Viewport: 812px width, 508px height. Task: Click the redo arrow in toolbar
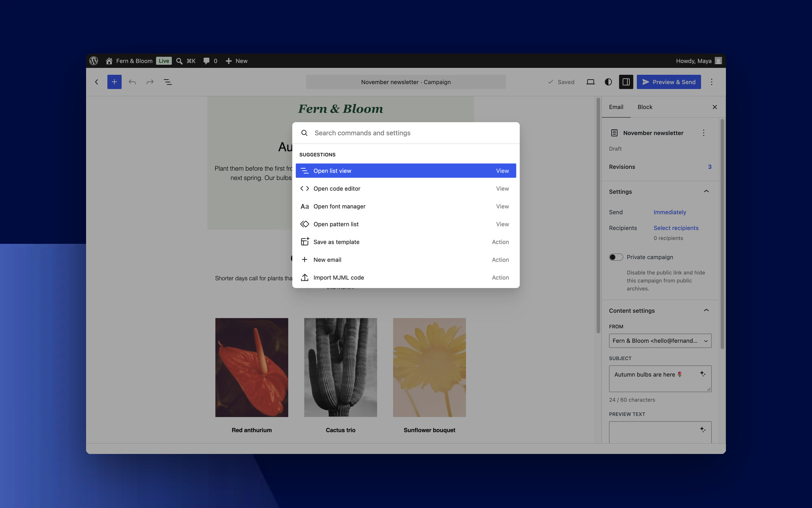pos(150,82)
